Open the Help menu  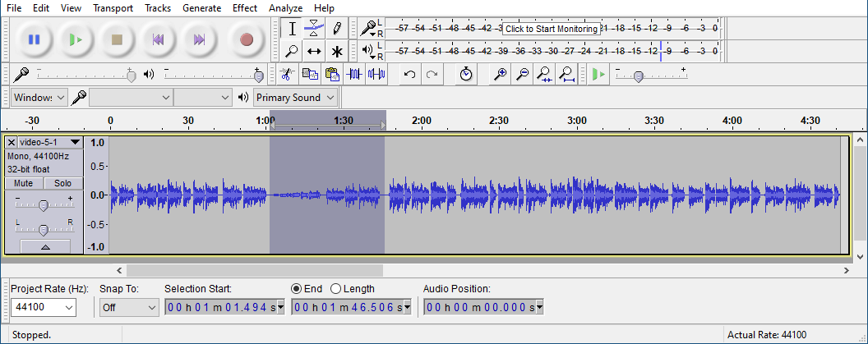324,7
